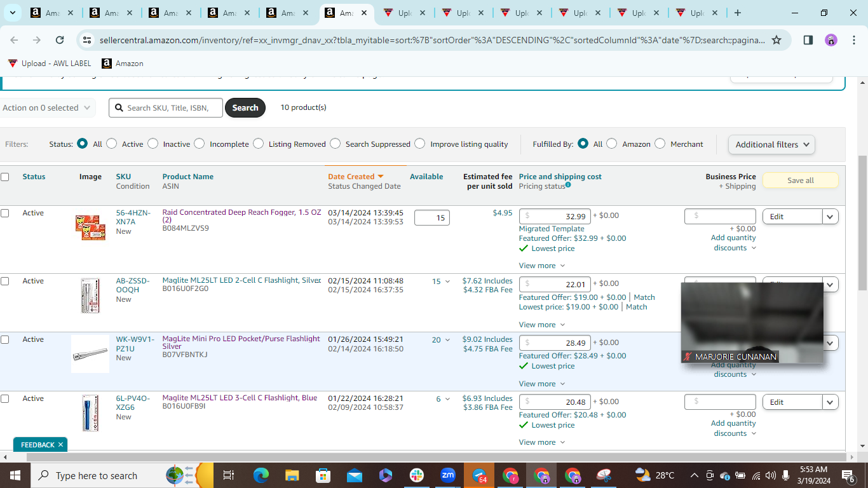868x488 pixels.
Task: Expand View more under the $22.01 price
Action: 542,325
